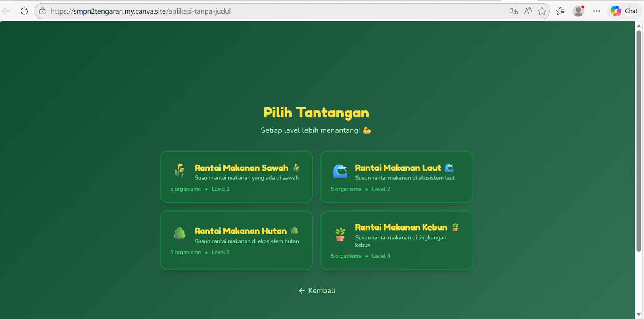Start the Rantai Makanan Kebun challenge
The width and height of the screenshot is (644, 319).
point(396,240)
